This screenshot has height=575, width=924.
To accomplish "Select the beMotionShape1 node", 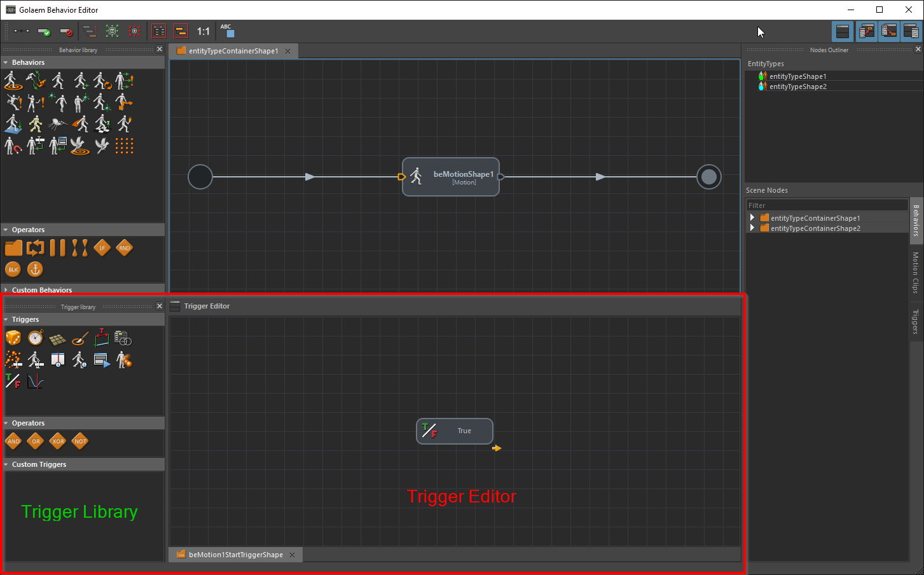I will coord(451,177).
